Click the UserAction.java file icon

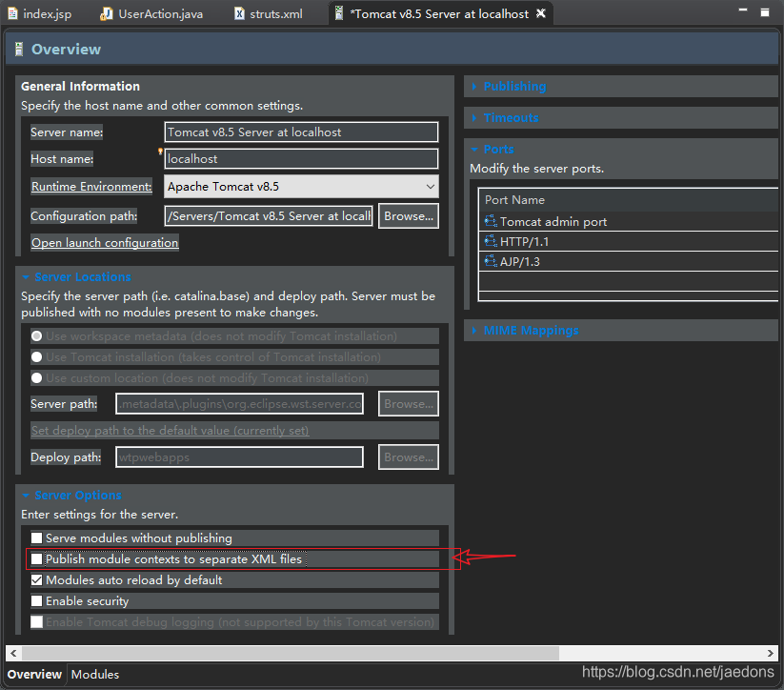click(x=106, y=13)
